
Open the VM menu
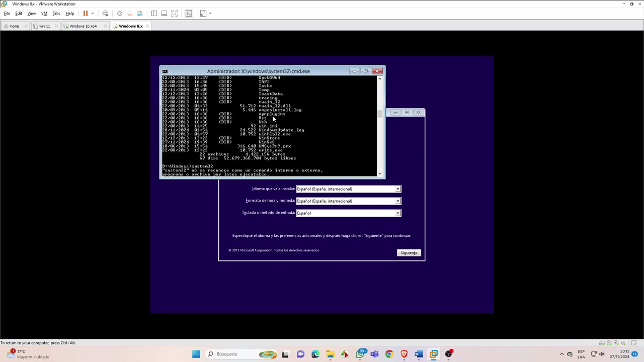coord(44,14)
